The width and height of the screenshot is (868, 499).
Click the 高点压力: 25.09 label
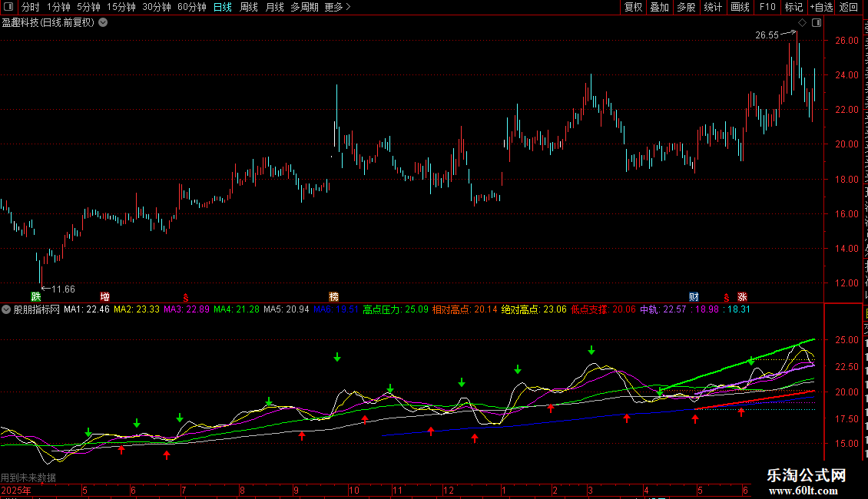396,310
